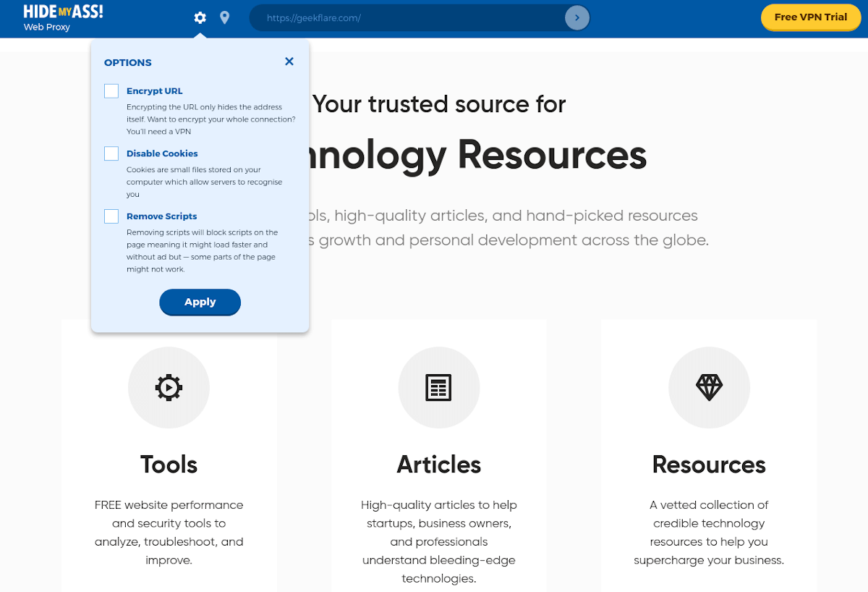Click the 'High-quality articles to help' description
Image resolution: width=868 pixels, height=592 pixels.
click(439, 541)
